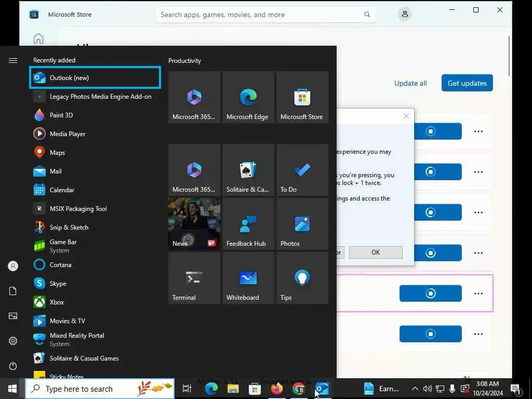Image resolution: width=532 pixels, height=399 pixels.
Task: Open the Photos tile
Action: point(302,224)
